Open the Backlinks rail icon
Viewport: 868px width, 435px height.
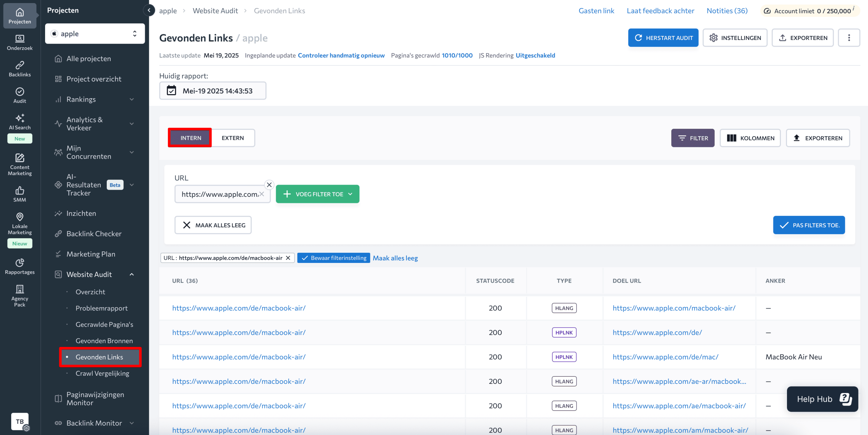[20, 69]
